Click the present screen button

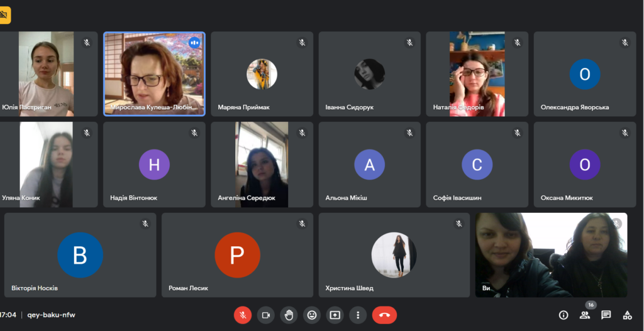coord(335,315)
